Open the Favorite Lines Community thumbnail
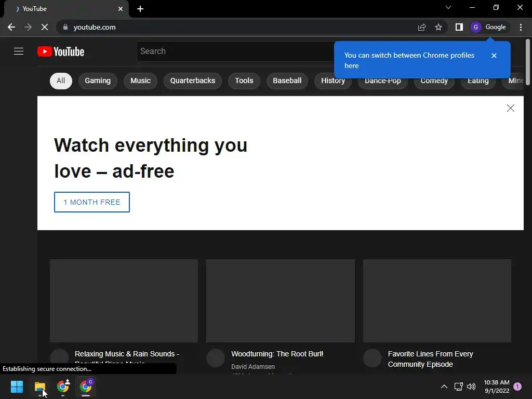This screenshot has height=399, width=532. 437,301
